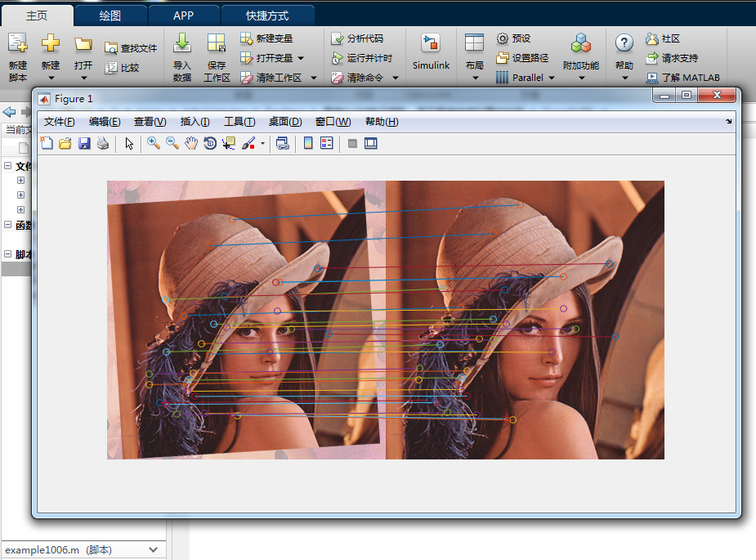Select the Brush data tool
This screenshot has width=756, height=560.
click(248, 143)
